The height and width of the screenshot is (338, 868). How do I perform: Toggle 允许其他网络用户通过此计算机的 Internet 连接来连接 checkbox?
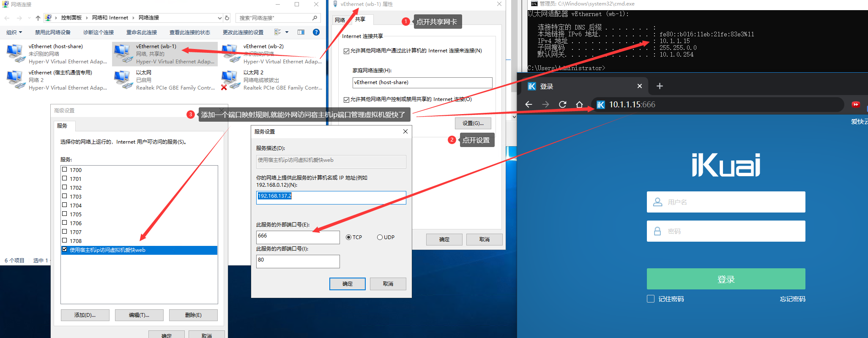[347, 51]
